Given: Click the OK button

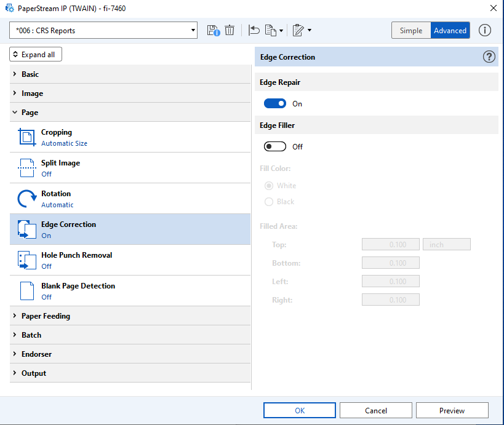Looking at the screenshot, I should click(300, 410).
